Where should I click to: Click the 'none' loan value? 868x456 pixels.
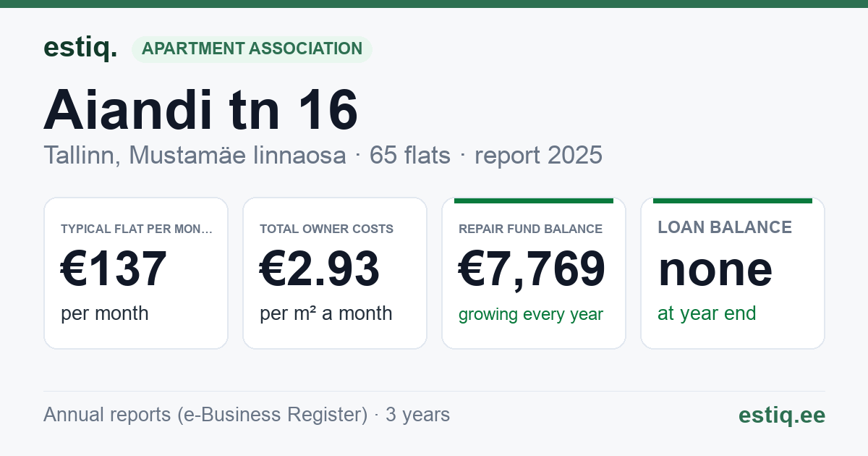pos(715,269)
